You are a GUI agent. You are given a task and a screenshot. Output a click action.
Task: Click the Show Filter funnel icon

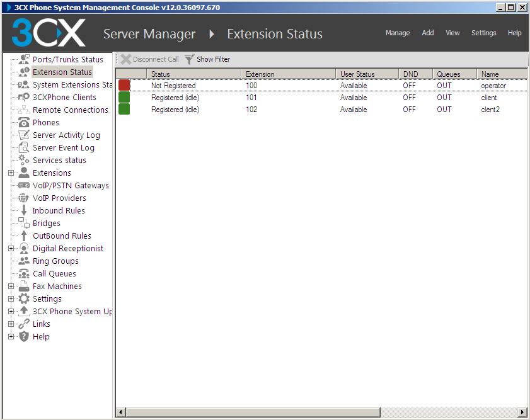(x=189, y=59)
